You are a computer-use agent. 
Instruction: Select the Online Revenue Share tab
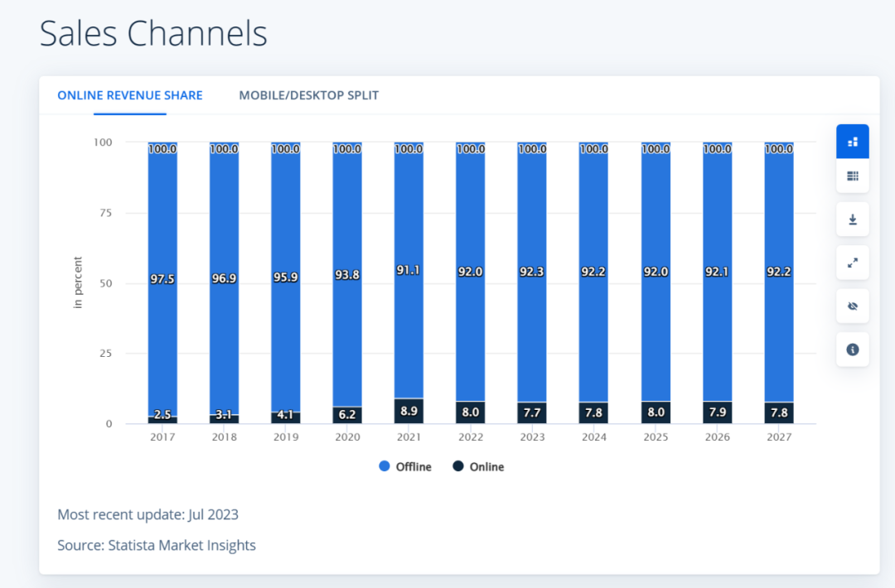tap(130, 95)
